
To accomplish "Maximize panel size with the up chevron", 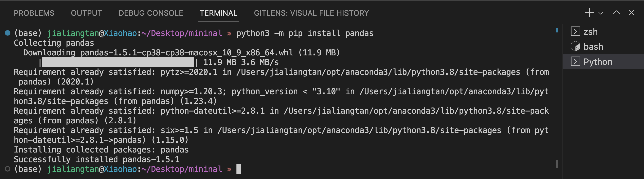I will point(616,13).
